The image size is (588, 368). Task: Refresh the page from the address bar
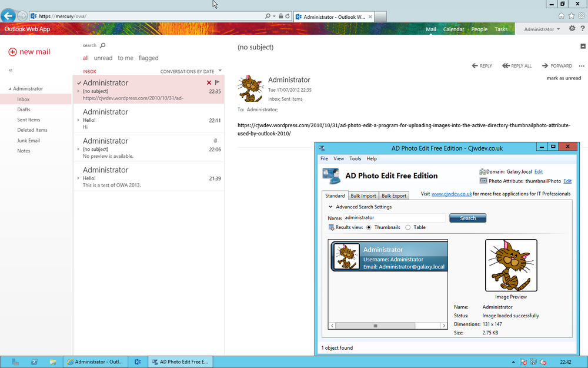tap(288, 16)
